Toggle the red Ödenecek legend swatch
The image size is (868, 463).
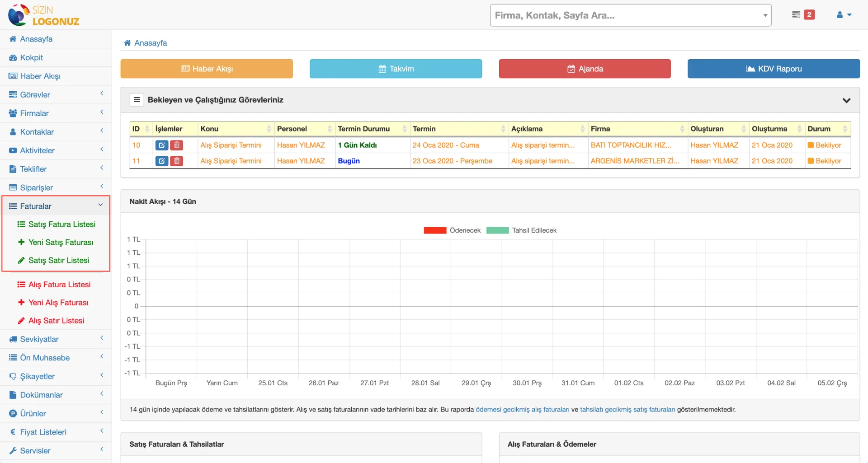[x=435, y=230]
